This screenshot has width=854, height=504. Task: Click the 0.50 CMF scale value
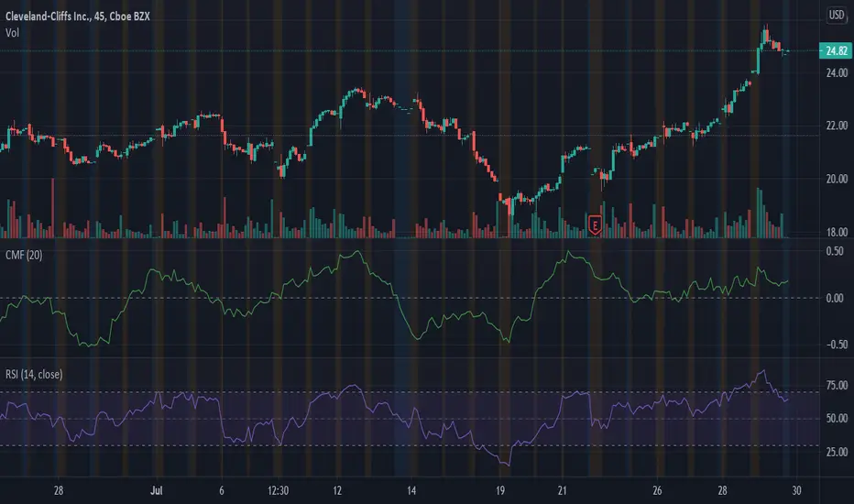click(835, 251)
